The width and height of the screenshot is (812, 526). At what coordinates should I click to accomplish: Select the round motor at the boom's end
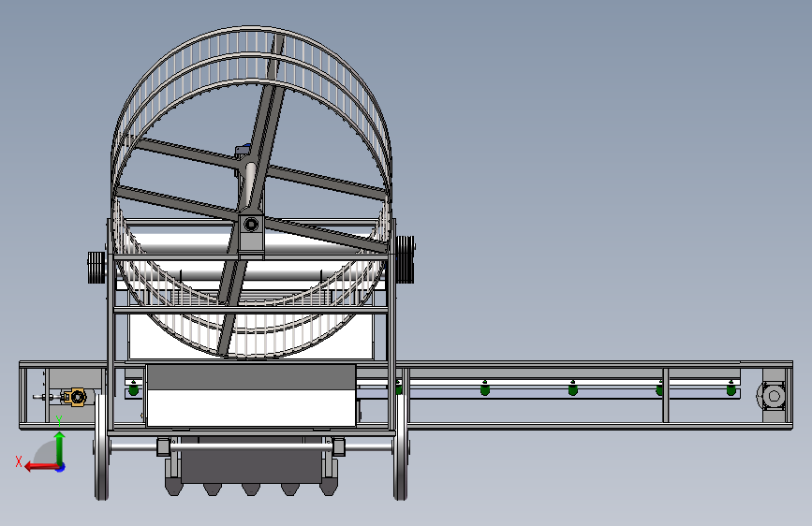[774, 396]
